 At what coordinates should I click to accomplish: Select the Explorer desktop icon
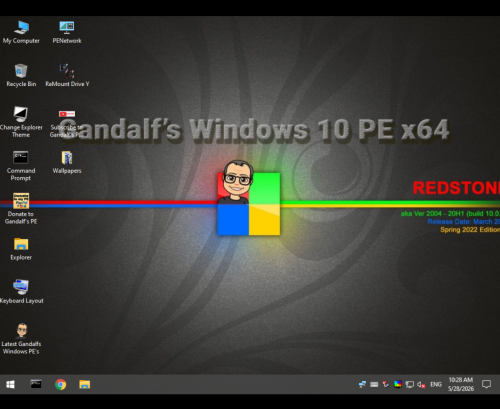pos(21,249)
